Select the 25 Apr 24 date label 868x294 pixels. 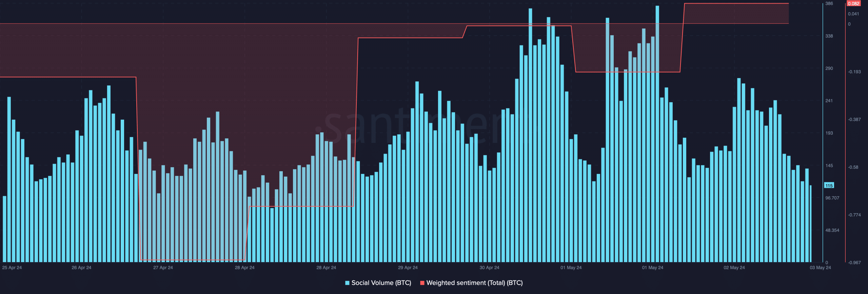point(12,268)
